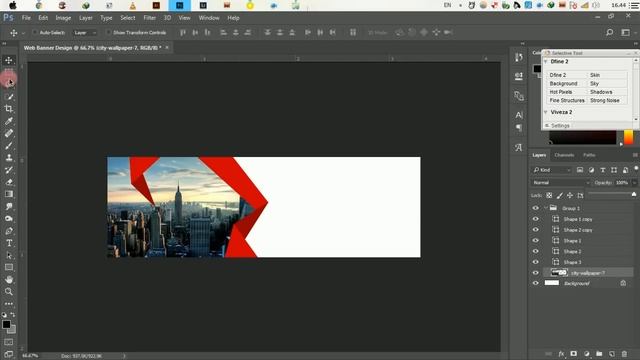Open the Image menu
The width and height of the screenshot is (640, 360).
pyautogui.click(x=63, y=18)
